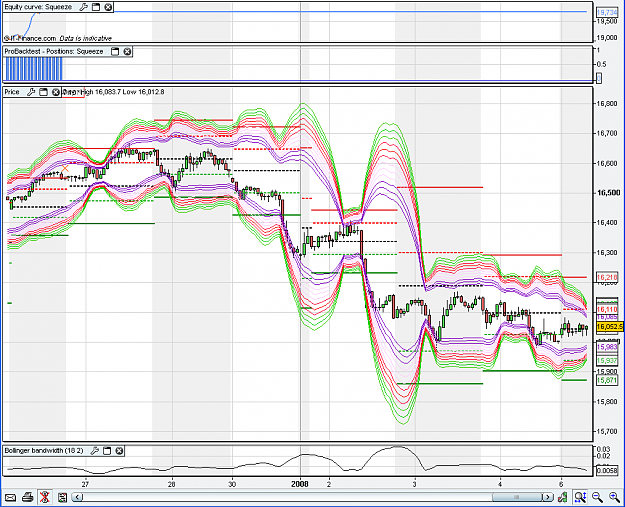
Task: Click the scrollbar right arrow
Action: [x=548, y=497]
